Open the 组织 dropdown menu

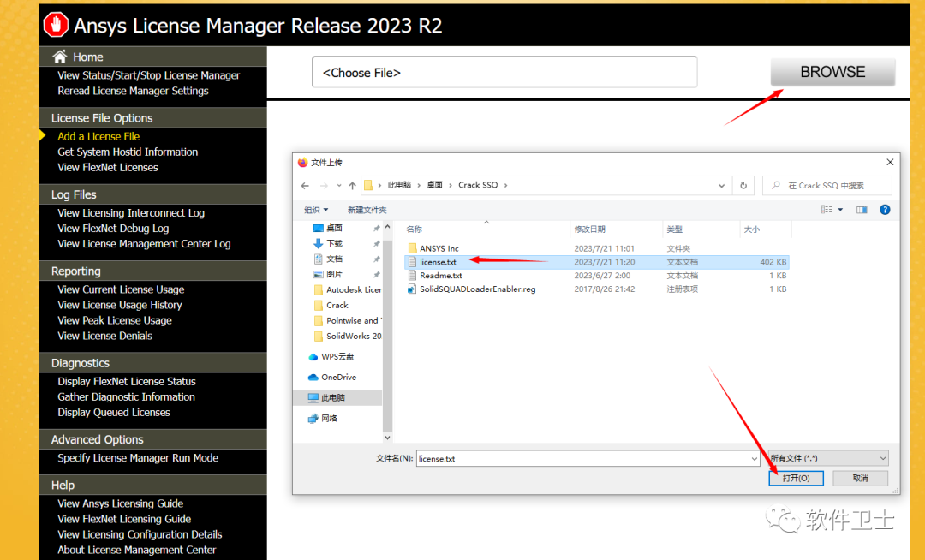tap(315, 210)
